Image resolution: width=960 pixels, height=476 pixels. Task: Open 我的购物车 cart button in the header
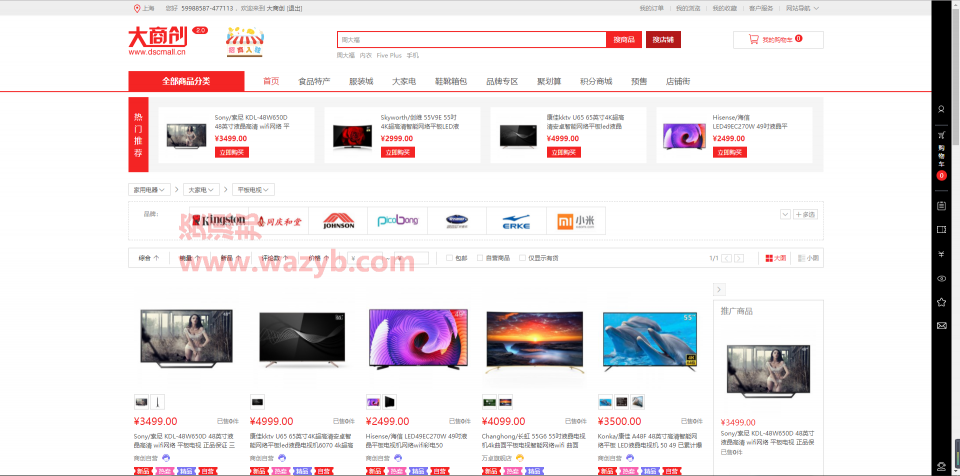point(778,39)
